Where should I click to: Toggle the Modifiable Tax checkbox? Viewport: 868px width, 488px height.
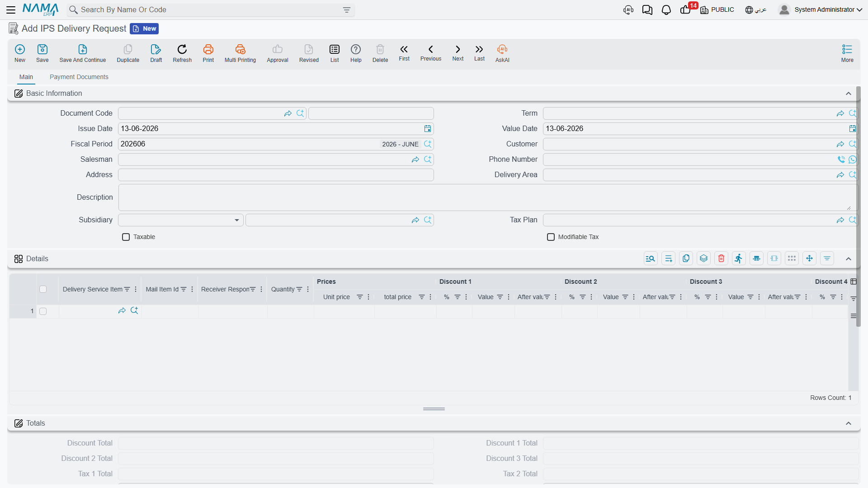click(551, 237)
